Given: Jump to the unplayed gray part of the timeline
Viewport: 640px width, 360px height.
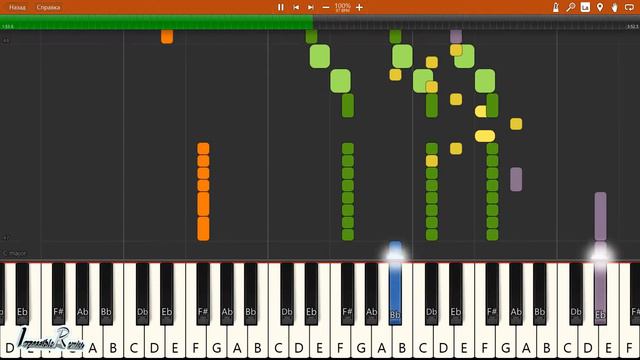Looking at the screenshot, I should 476,22.
